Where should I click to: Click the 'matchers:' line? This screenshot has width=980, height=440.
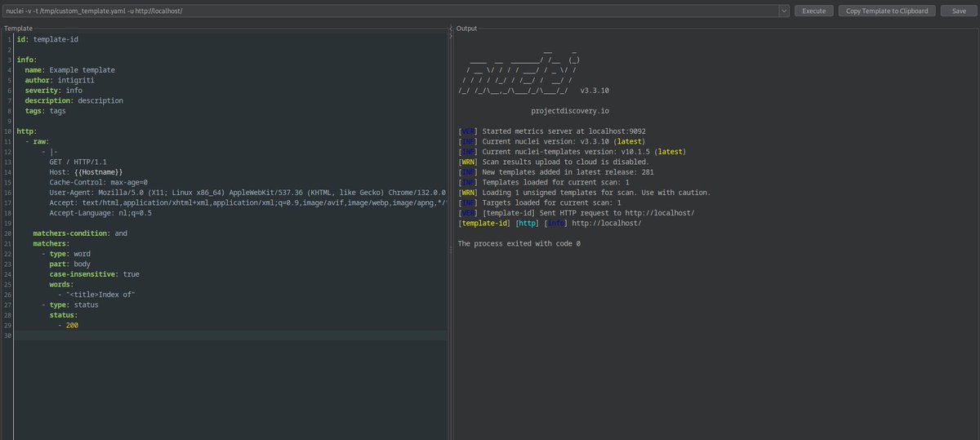[51, 243]
